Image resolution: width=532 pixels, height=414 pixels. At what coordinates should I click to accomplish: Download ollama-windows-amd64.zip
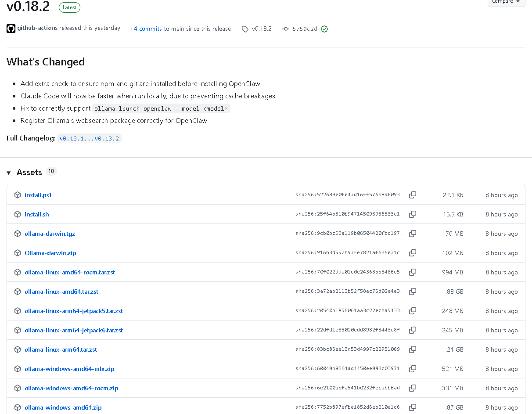click(63, 407)
